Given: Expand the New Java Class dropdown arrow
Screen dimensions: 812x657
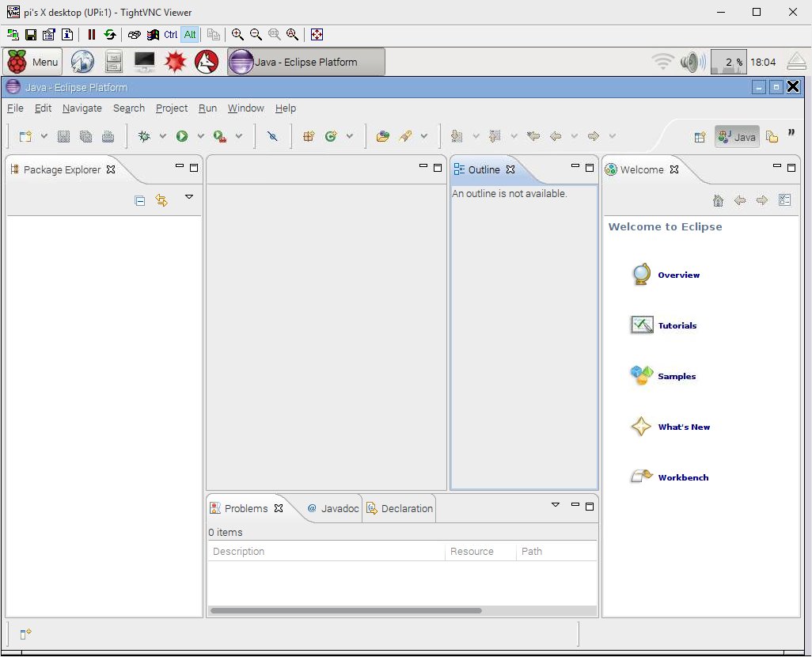Looking at the screenshot, I should click(350, 136).
